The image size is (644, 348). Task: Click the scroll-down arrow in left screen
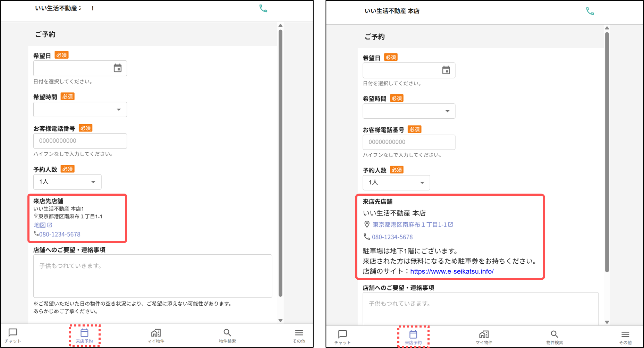click(280, 321)
